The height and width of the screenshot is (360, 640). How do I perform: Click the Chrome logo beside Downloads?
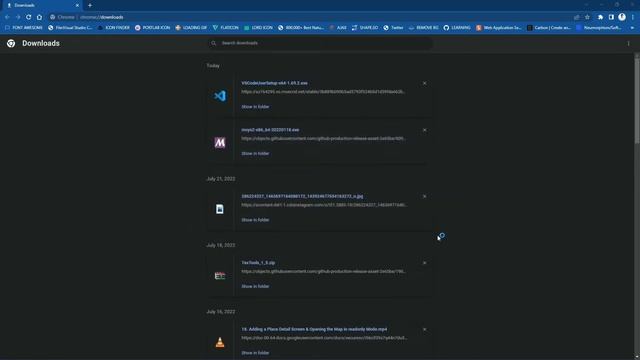[11, 43]
